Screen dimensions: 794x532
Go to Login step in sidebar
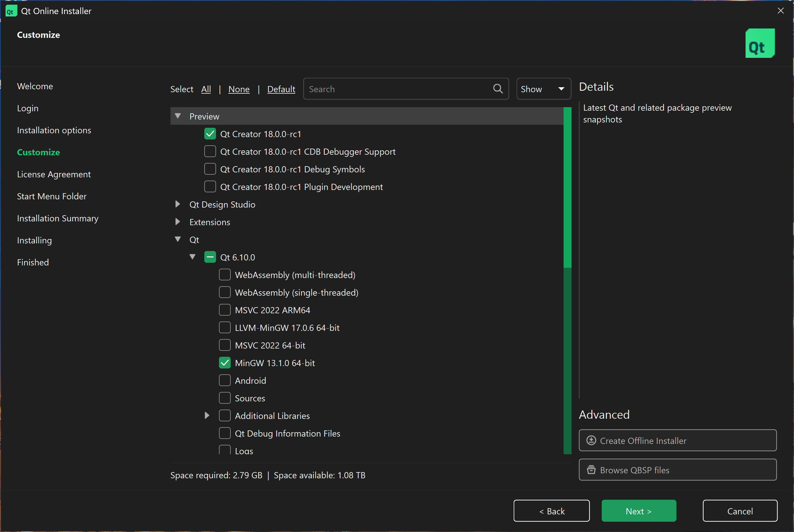pyautogui.click(x=28, y=108)
